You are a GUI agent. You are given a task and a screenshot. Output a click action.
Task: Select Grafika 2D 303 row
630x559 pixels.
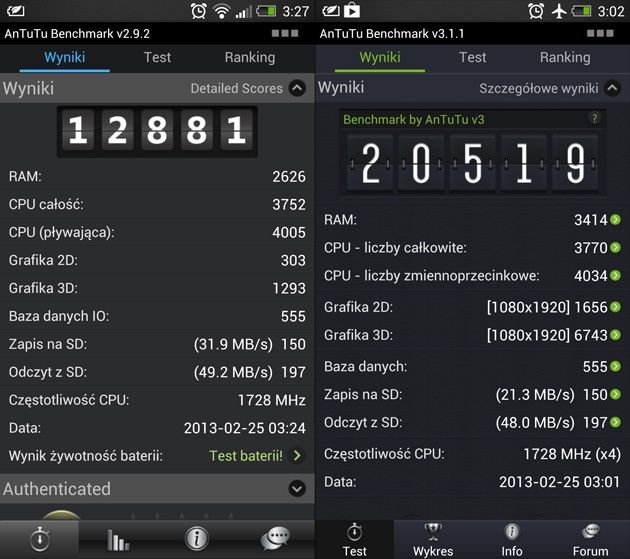157,260
